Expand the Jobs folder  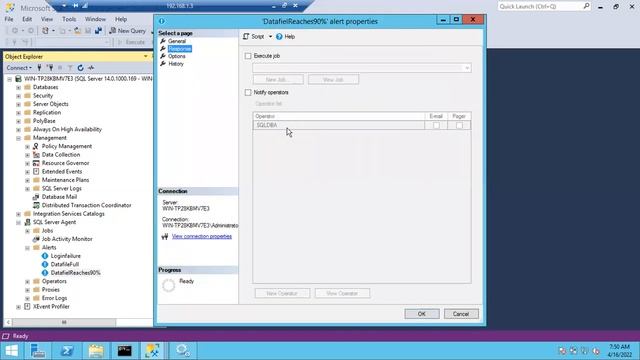pos(27,231)
